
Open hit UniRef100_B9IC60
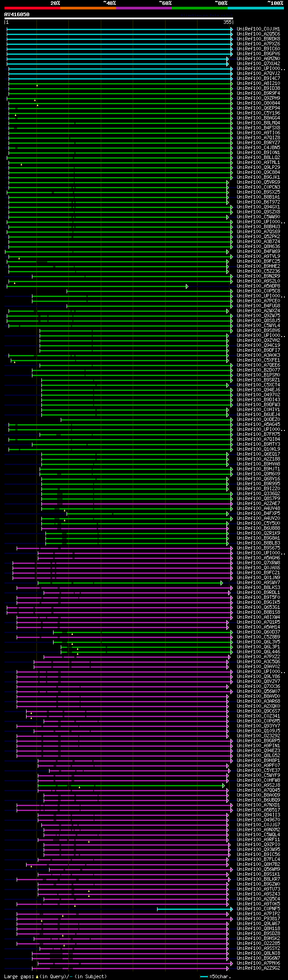pos(258,49)
